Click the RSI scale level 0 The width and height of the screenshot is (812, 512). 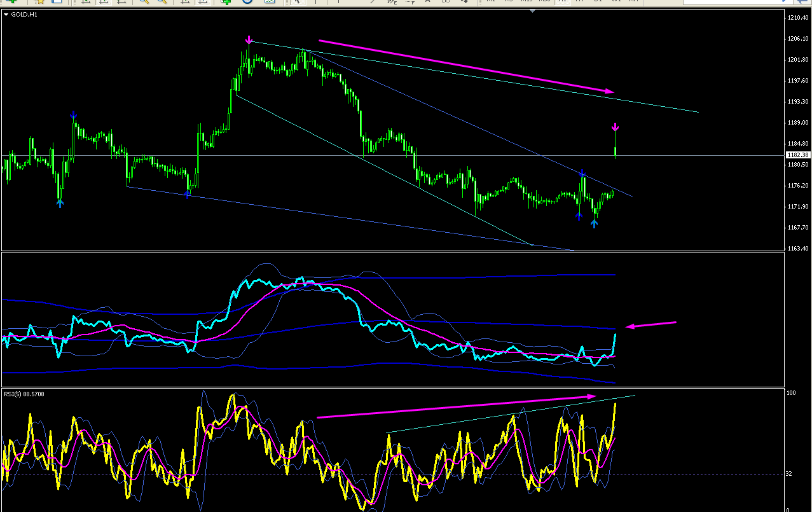(788, 509)
